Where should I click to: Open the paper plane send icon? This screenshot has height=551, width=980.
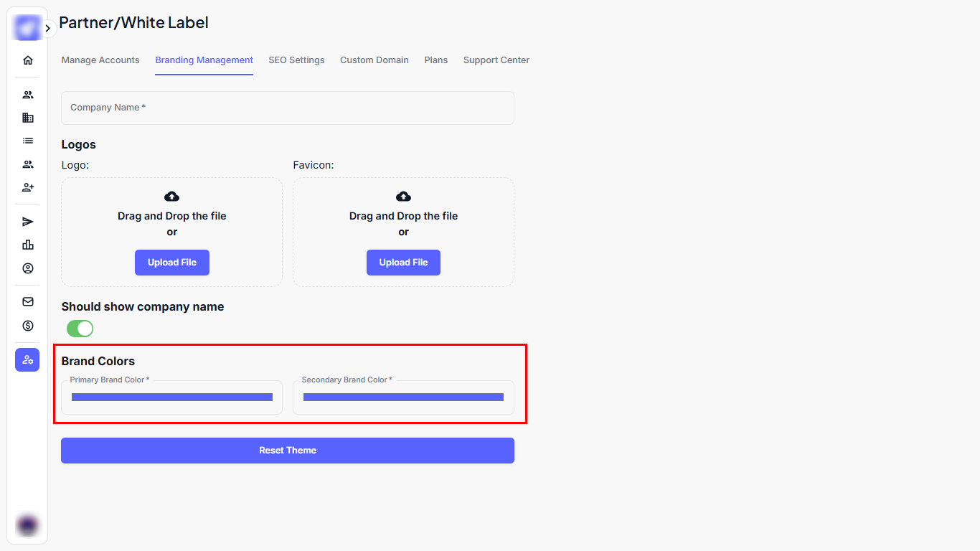[x=28, y=222]
